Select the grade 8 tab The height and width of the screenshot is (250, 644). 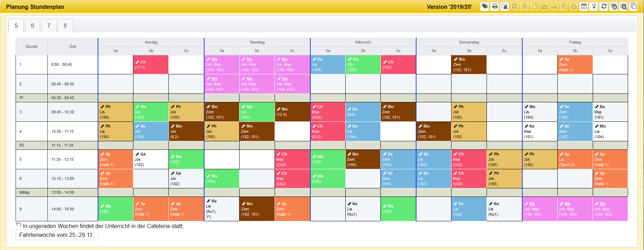pos(65,25)
